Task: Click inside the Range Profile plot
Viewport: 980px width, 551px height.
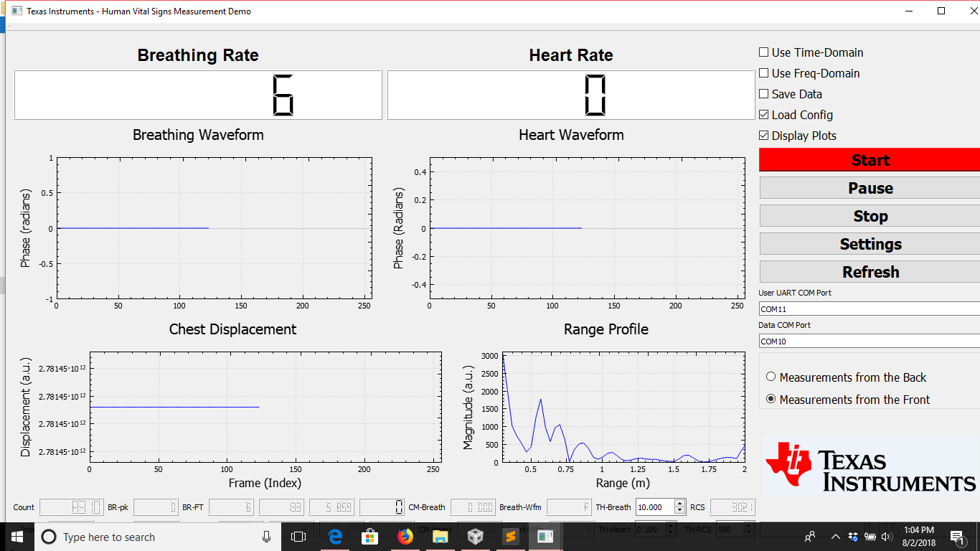Action: point(623,408)
